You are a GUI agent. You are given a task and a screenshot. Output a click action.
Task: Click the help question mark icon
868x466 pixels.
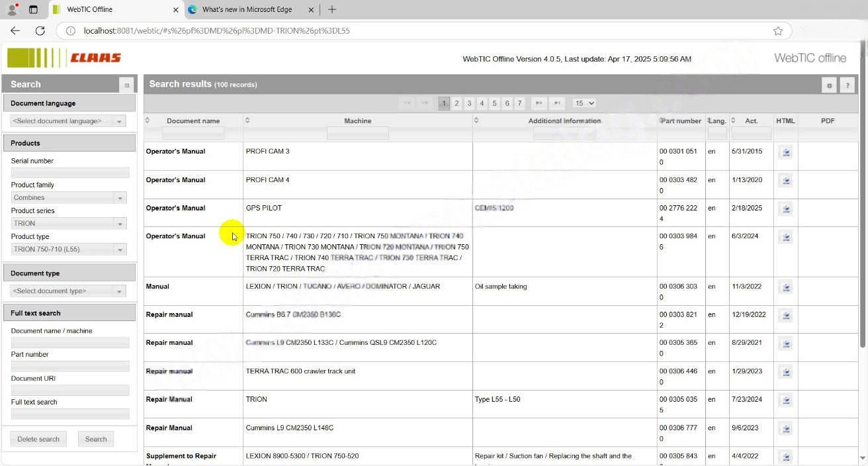pyautogui.click(x=847, y=85)
